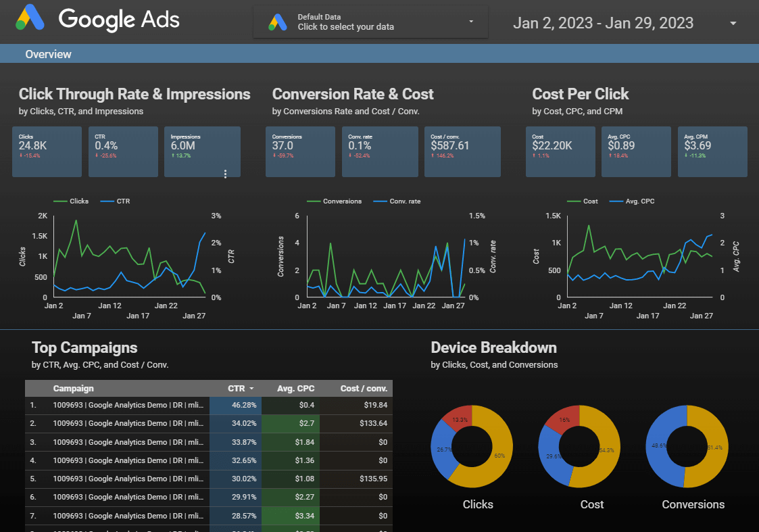Image resolution: width=759 pixels, height=532 pixels.
Task: Click the blue Avg. CPC legend marker
Action: point(615,201)
